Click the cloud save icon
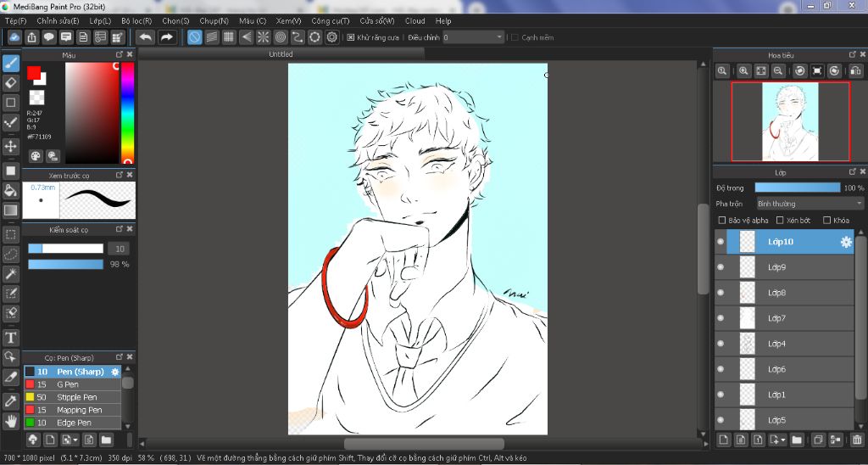Screen dimensions: 868x465 pyautogui.click(x=15, y=37)
